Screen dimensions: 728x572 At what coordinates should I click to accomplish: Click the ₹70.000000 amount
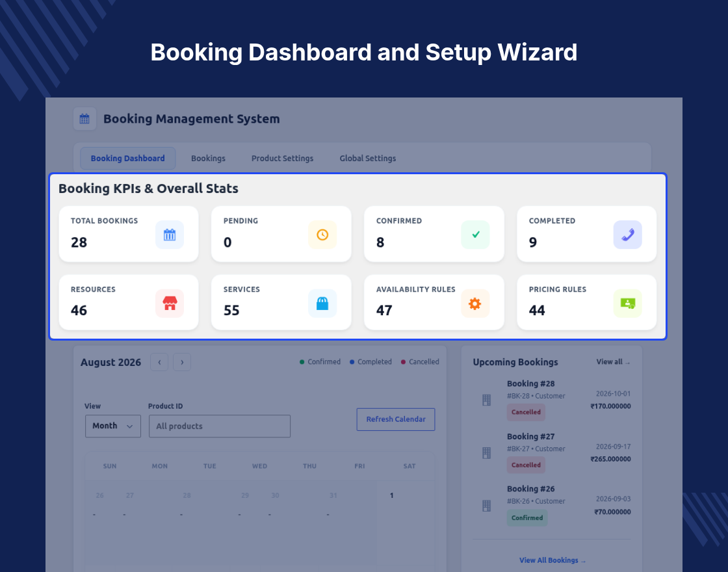click(612, 512)
